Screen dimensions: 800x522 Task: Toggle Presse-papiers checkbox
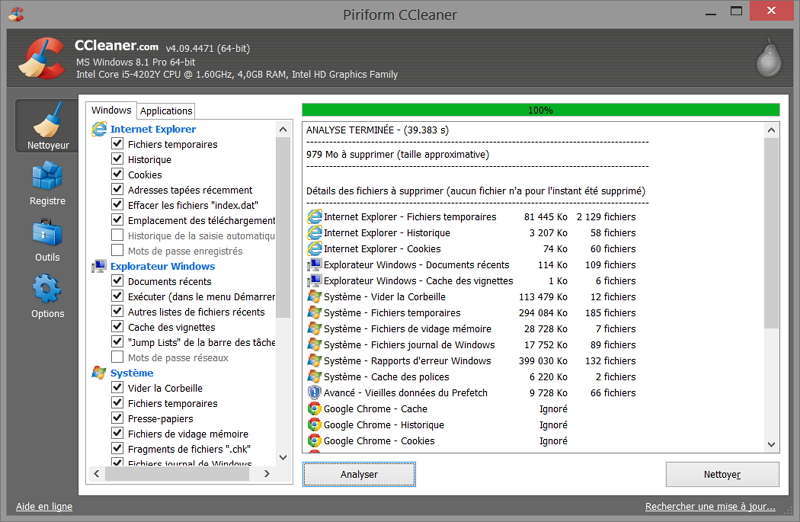coord(117,418)
